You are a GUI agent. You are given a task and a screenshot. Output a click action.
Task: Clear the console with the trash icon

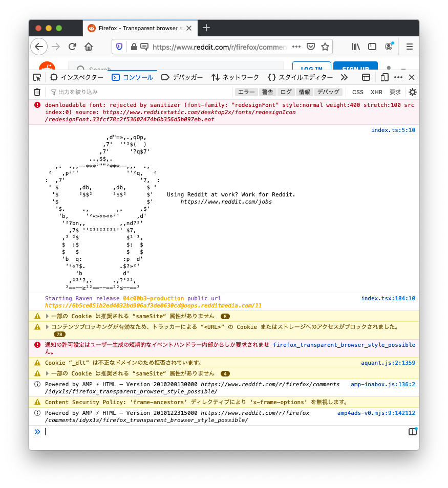click(x=37, y=92)
